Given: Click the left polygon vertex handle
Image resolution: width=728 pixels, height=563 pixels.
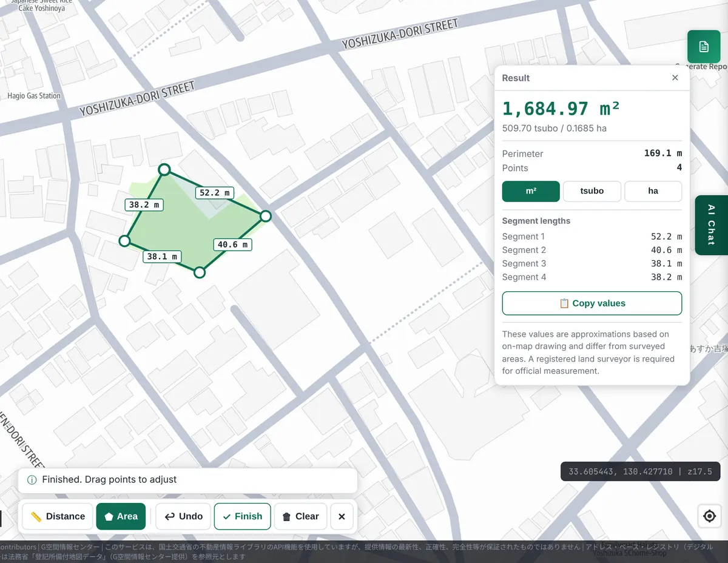Looking at the screenshot, I should coord(124,241).
